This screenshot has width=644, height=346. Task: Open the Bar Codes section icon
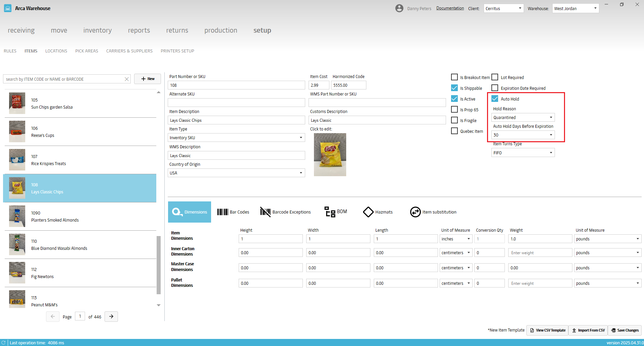[x=223, y=212]
